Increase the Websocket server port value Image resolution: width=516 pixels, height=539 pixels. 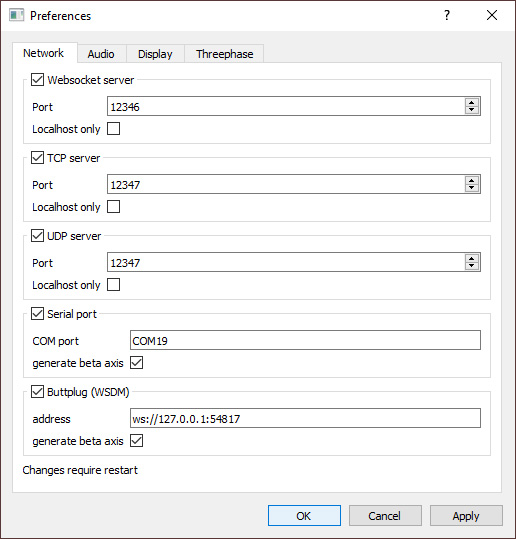click(472, 102)
